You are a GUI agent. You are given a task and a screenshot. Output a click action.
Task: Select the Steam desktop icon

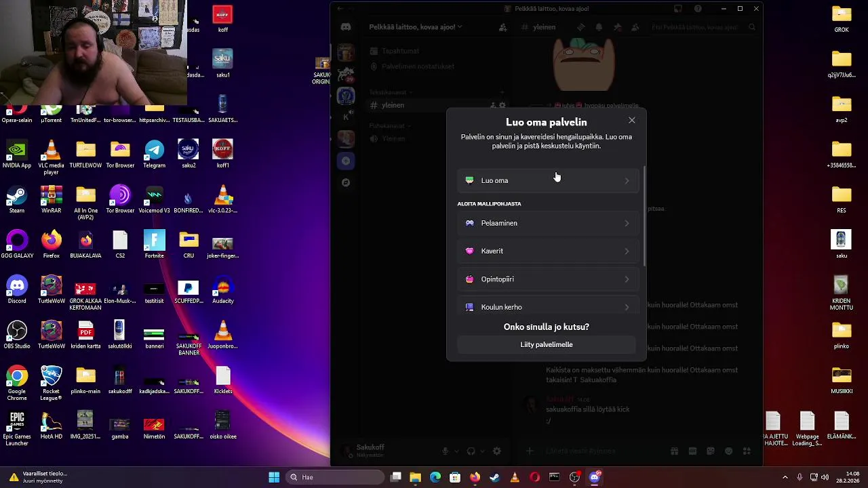coord(17,199)
